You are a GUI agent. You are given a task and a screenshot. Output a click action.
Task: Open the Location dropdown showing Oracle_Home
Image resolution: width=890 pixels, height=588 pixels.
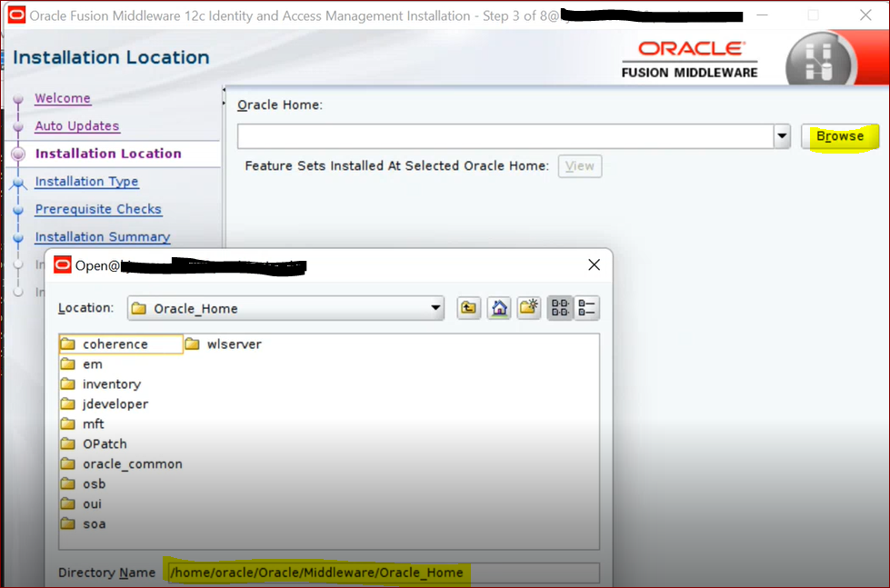tap(285, 308)
